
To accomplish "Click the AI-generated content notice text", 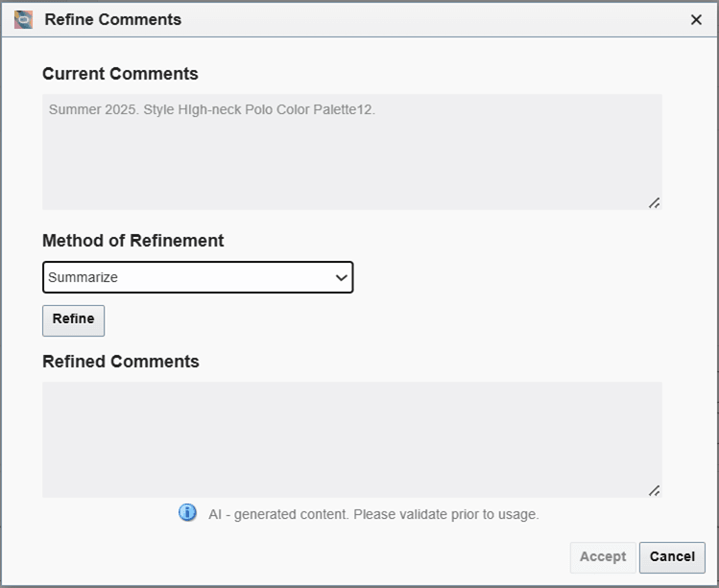I will 373,515.
